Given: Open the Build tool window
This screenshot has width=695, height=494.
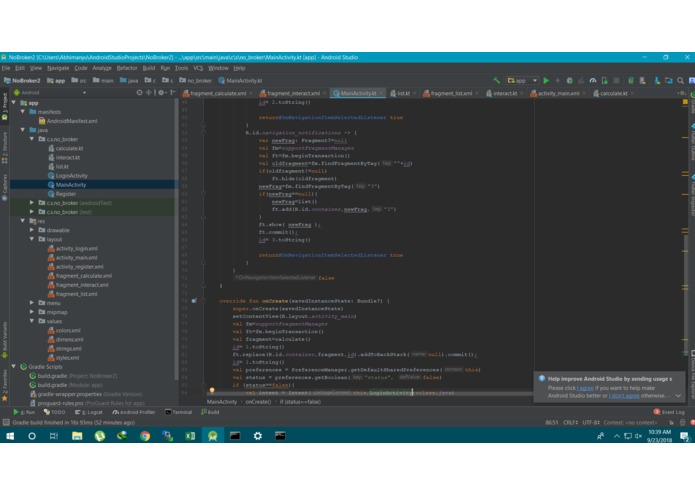Looking at the screenshot, I should (210, 412).
